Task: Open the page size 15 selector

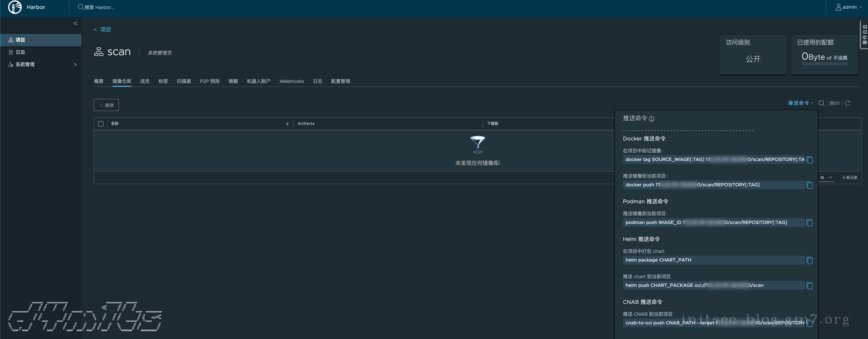Action: pos(826,177)
